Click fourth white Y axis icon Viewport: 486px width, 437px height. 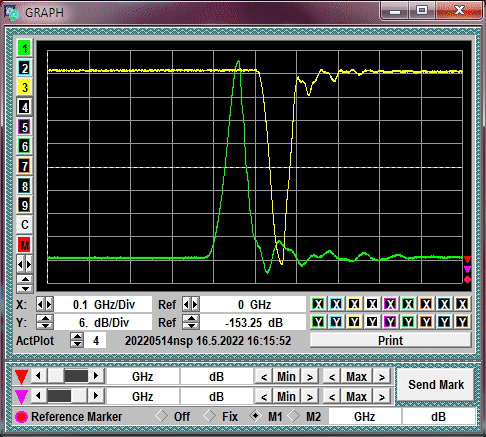click(372, 322)
